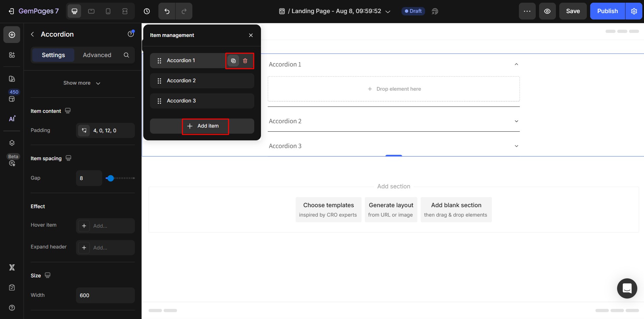Click the translation icon next to Draft
The width and height of the screenshot is (644, 319).
coord(434,11)
